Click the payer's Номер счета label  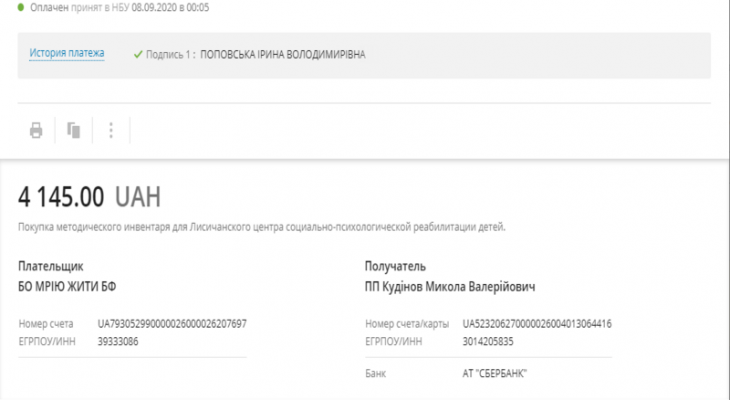46,324
